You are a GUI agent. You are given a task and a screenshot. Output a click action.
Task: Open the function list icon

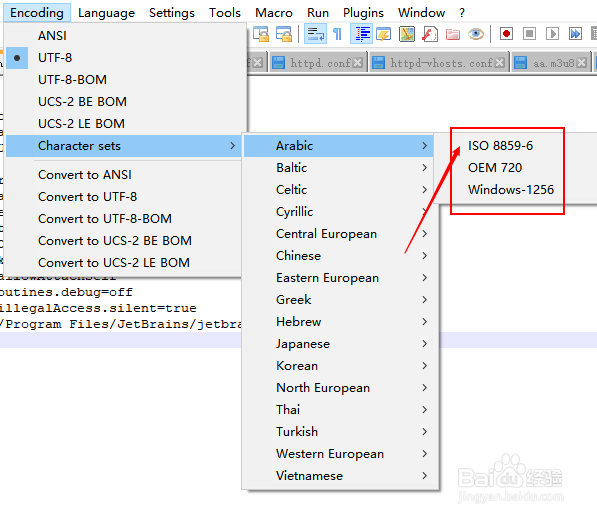point(430,34)
